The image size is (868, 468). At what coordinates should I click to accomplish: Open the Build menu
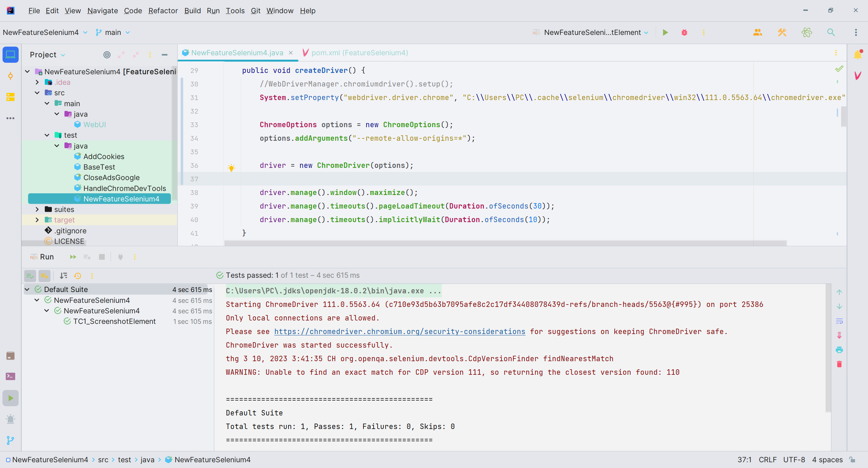[x=193, y=11]
